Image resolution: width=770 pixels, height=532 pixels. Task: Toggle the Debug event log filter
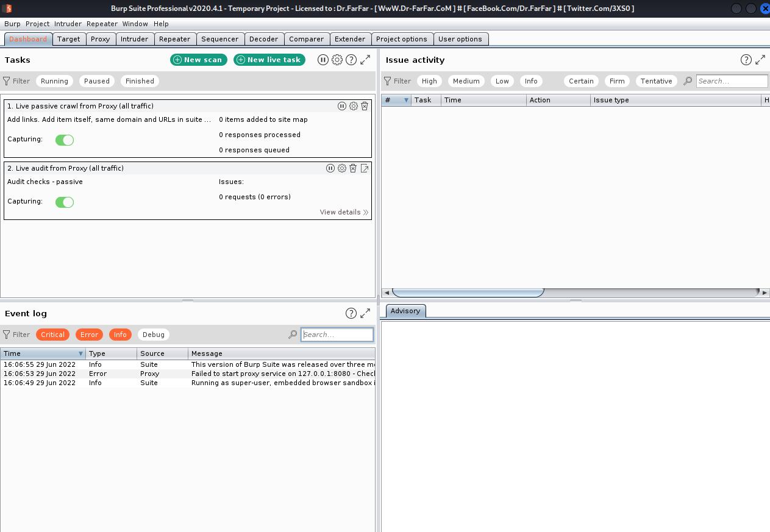click(154, 335)
